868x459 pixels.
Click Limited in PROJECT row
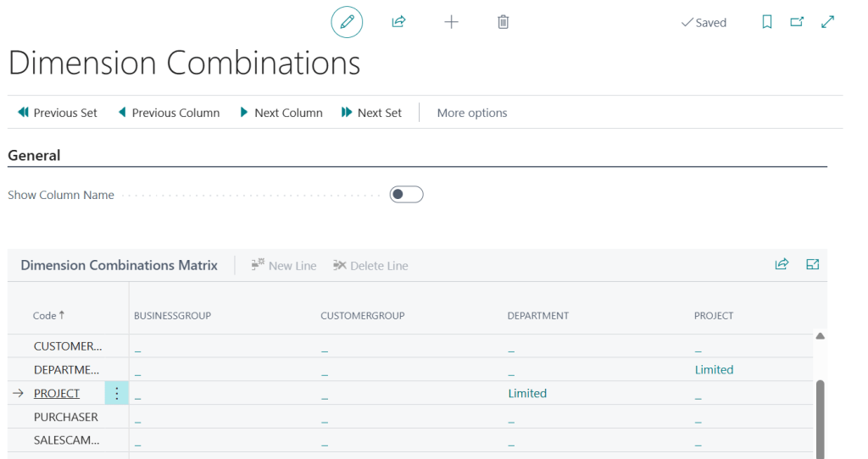coord(527,393)
